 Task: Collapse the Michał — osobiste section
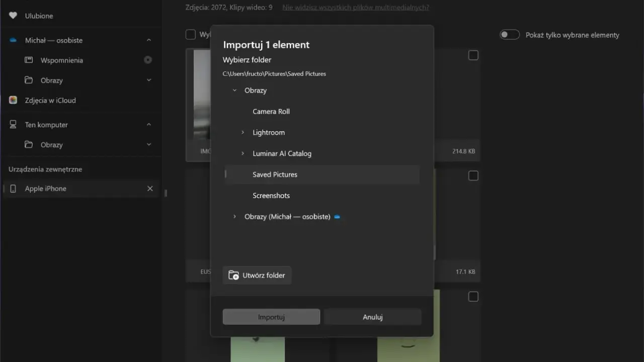[149, 40]
